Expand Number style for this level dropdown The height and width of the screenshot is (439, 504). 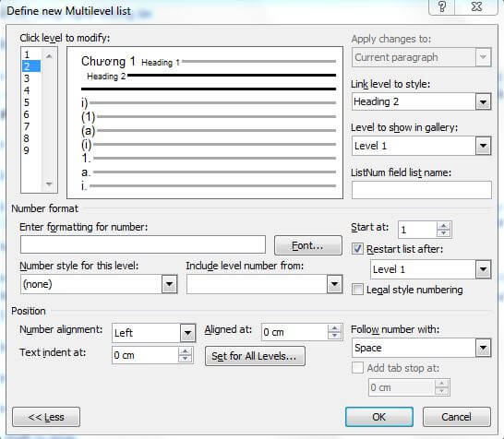pyautogui.click(x=170, y=284)
